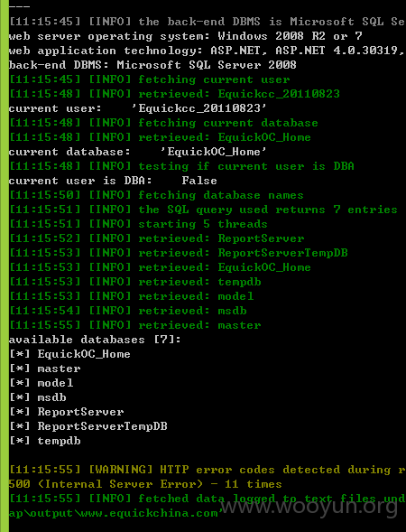
Task: Click the 'msdb' database list entry
Action: [x=51, y=397]
